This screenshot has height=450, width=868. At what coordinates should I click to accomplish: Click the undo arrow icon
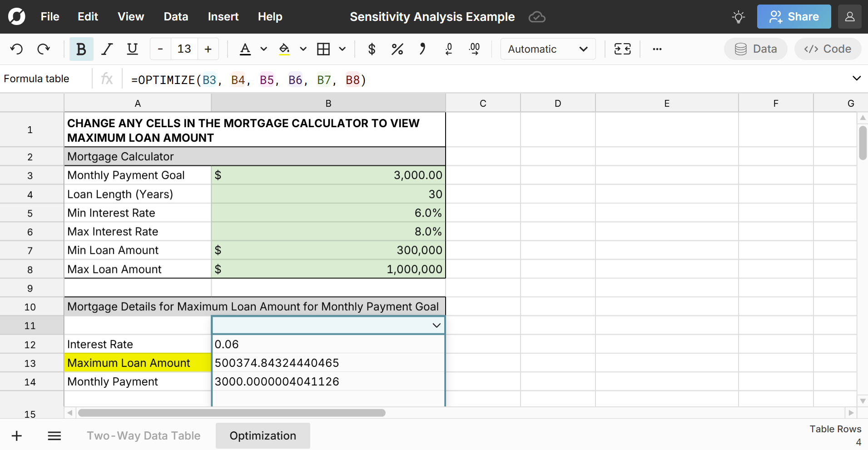click(17, 49)
